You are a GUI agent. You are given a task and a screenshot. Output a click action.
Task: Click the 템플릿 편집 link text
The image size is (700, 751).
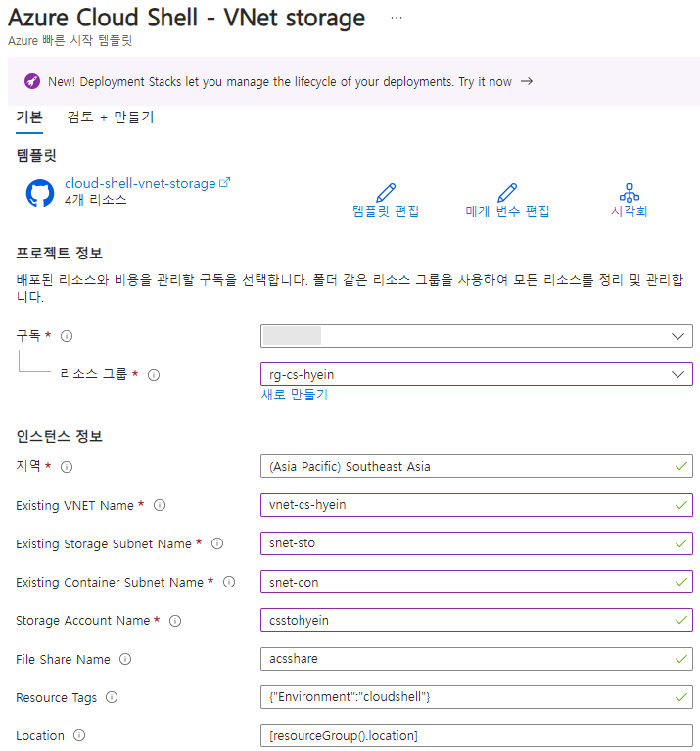pyautogui.click(x=386, y=211)
